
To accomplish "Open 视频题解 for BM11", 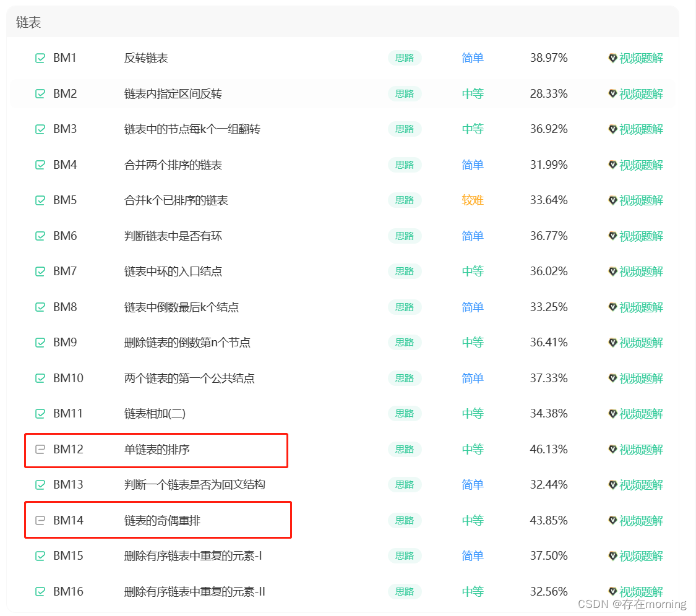I will (640, 414).
